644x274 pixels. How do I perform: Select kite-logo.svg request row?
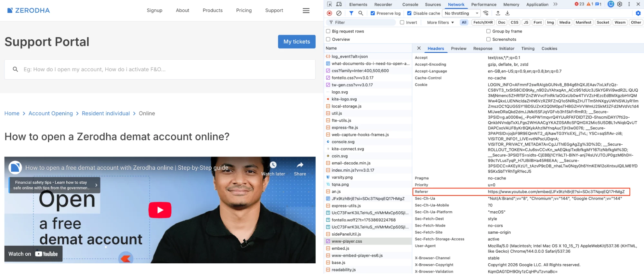(368, 99)
